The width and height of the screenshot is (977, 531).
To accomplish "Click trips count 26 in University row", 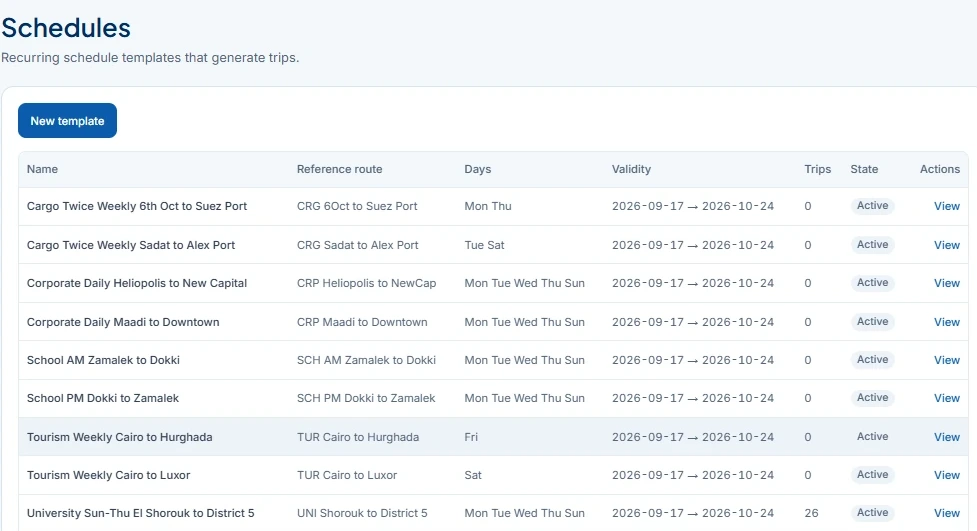I will tap(811, 513).
